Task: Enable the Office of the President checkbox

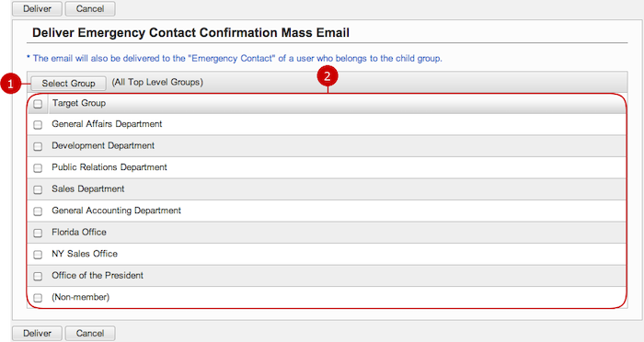Action: coord(38,277)
